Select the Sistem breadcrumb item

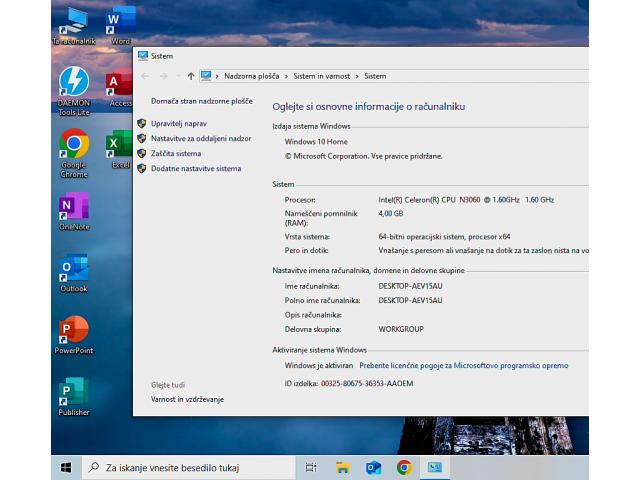[x=375, y=76]
